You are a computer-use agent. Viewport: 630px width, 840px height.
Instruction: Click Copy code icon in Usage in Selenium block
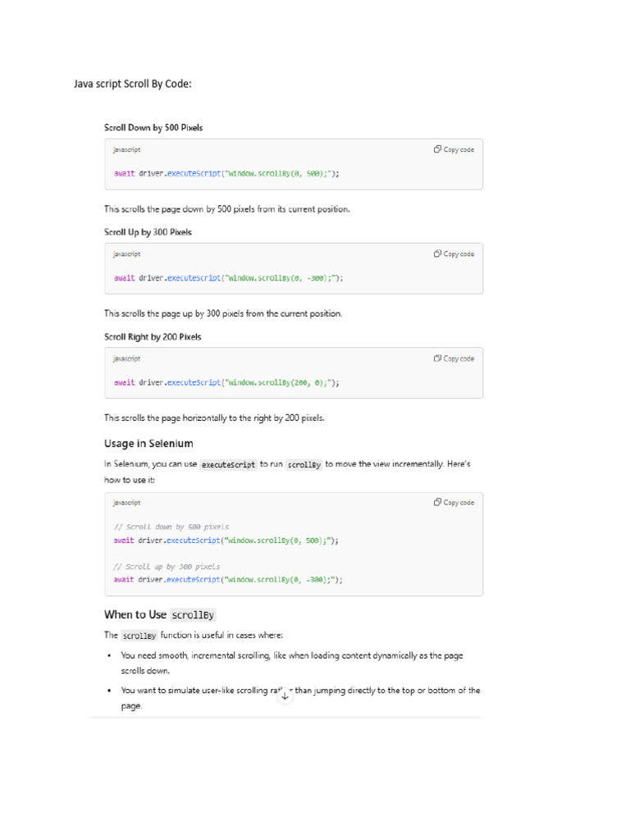coord(438,503)
